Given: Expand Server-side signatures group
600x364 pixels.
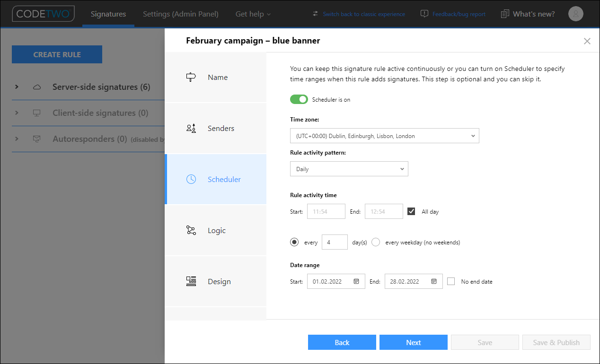Looking at the screenshot, I should tap(17, 87).
